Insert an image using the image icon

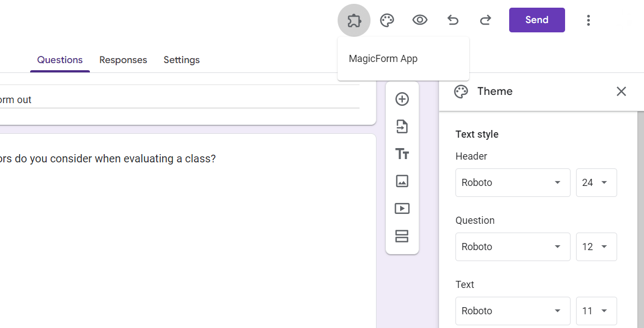tap(402, 181)
